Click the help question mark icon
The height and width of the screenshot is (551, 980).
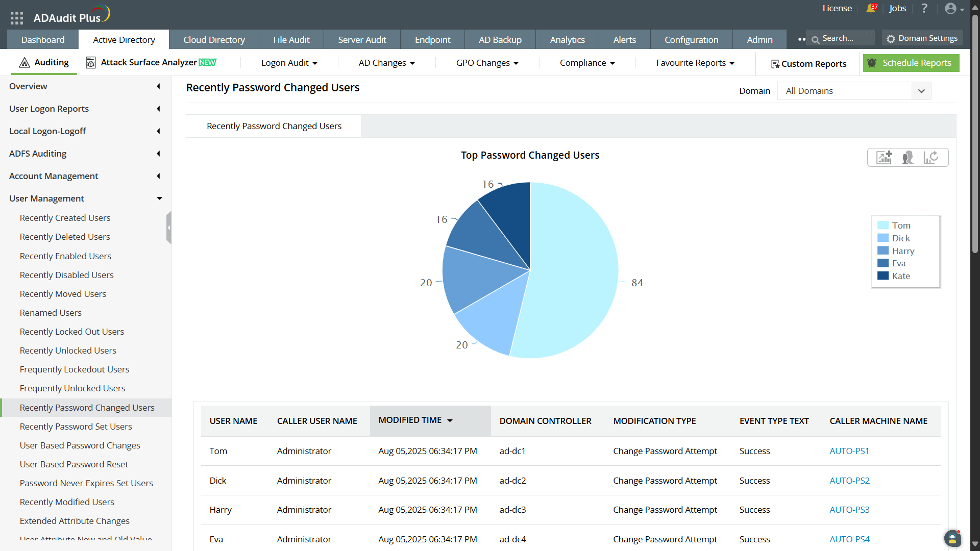pyautogui.click(x=924, y=8)
